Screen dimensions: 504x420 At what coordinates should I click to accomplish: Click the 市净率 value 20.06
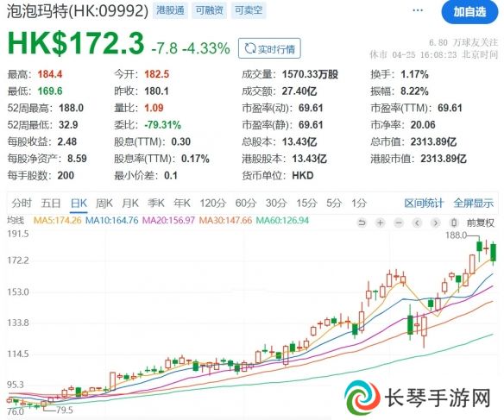click(x=423, y=124)
